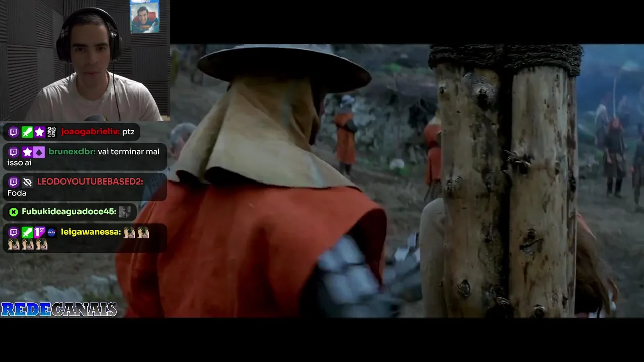The image size is (644, 362).
Task: Click crossed-out eye badge beside LEODOYOUTUBEBASED2
Action: coord(27,182)
